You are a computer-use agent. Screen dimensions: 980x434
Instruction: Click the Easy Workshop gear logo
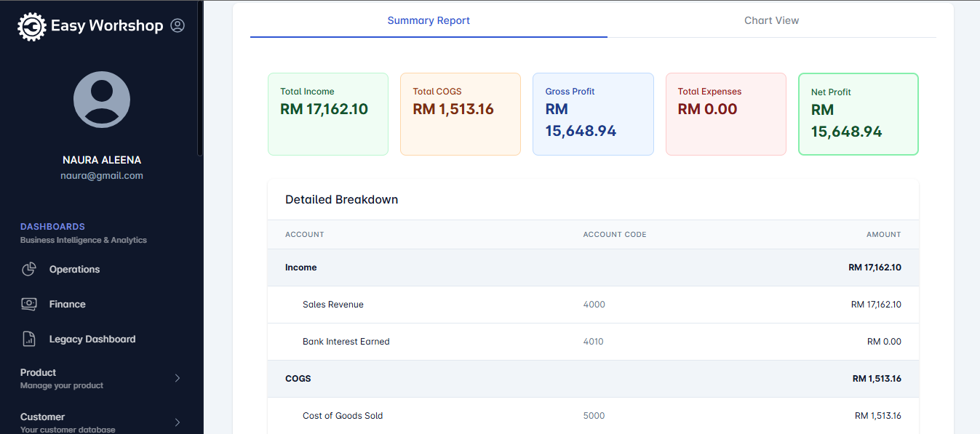(x=31, y=25)
